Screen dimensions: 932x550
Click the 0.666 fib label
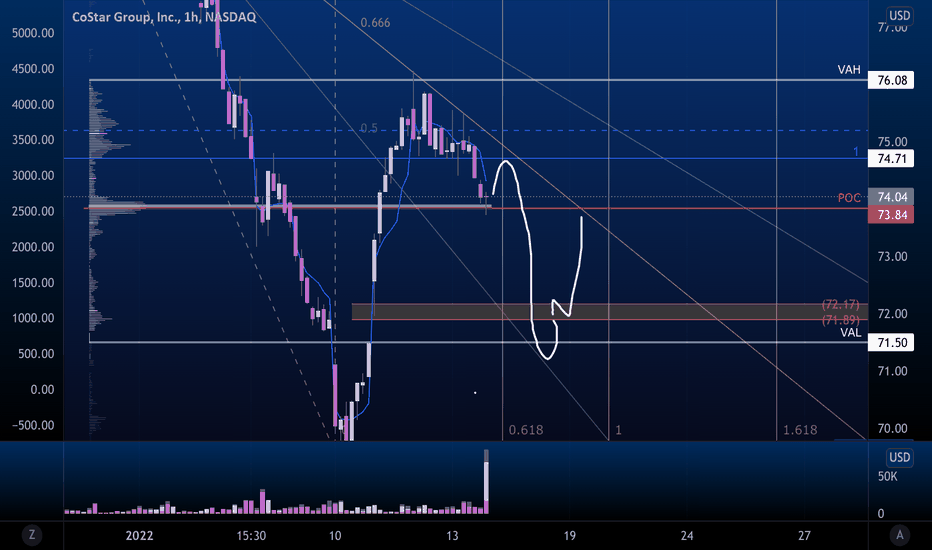pos(375,23)
